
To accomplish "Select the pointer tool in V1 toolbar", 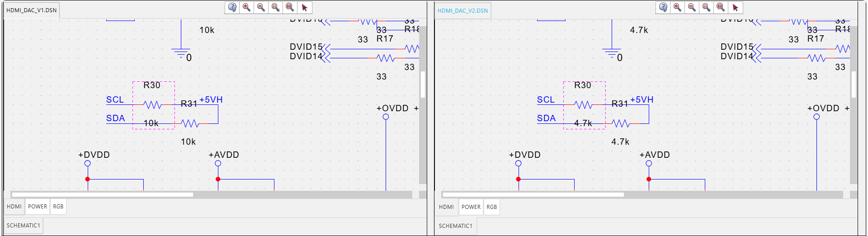I will [304, 7].
